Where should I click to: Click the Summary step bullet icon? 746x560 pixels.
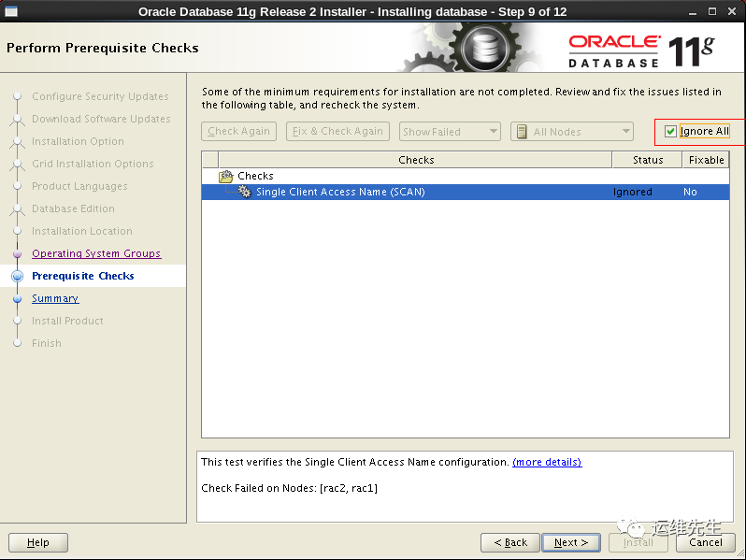pos(17,299)
